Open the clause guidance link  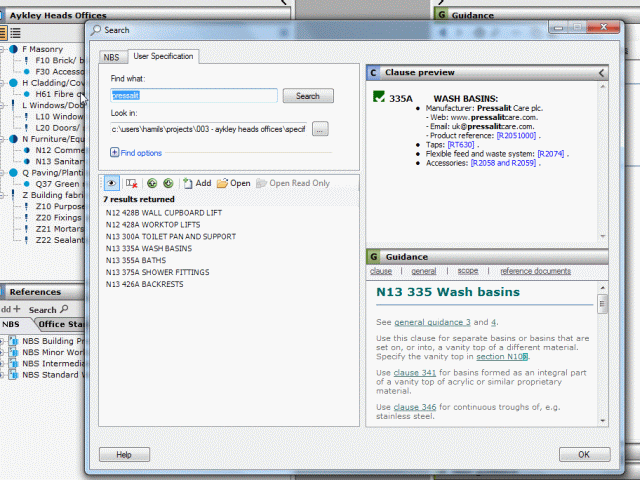381,271
